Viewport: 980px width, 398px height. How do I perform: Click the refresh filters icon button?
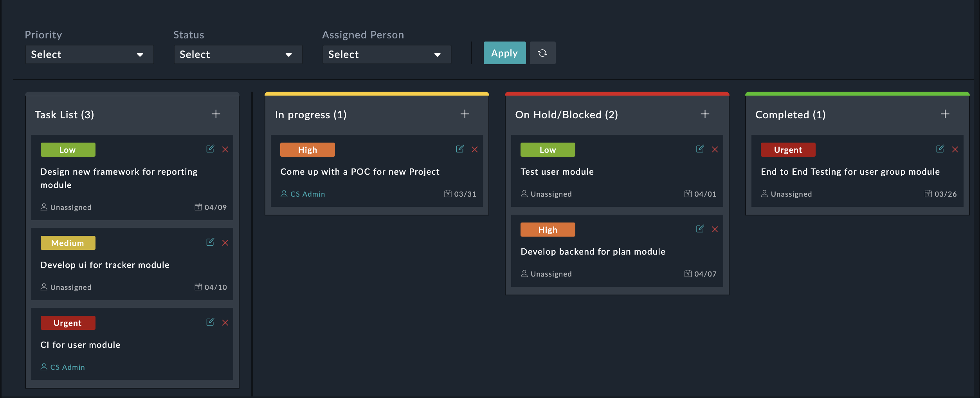542,53
